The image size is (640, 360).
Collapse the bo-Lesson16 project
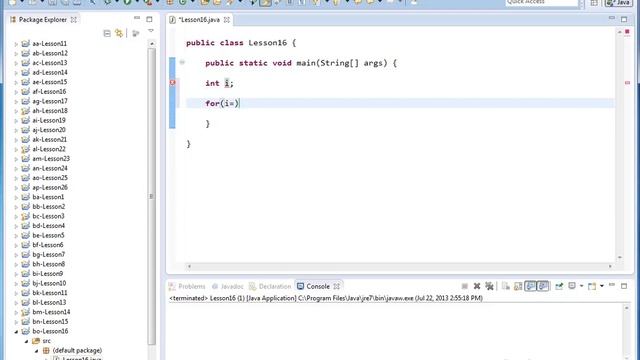coord(16,331)
